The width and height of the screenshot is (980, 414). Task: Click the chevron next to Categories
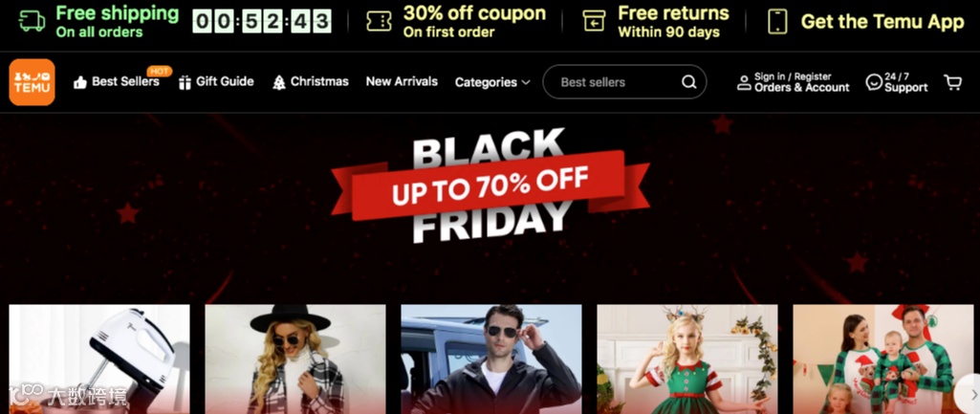526,82
